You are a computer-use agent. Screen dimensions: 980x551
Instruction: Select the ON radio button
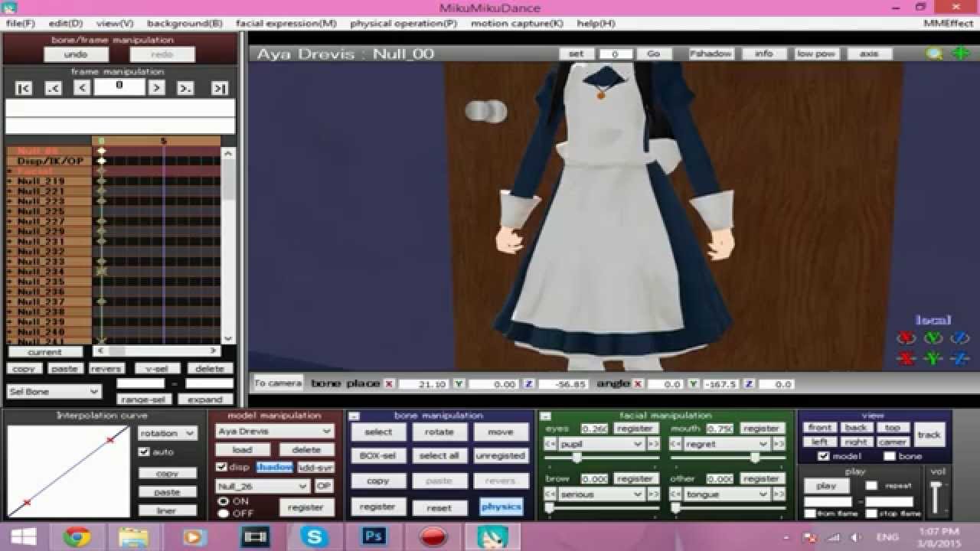(x=224, y=501)
